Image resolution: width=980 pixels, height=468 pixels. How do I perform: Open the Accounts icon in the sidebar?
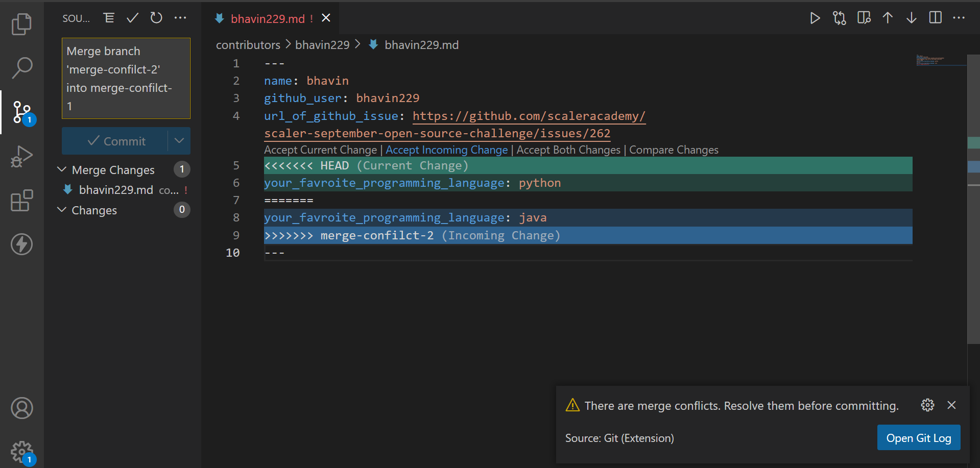point(21,408)
